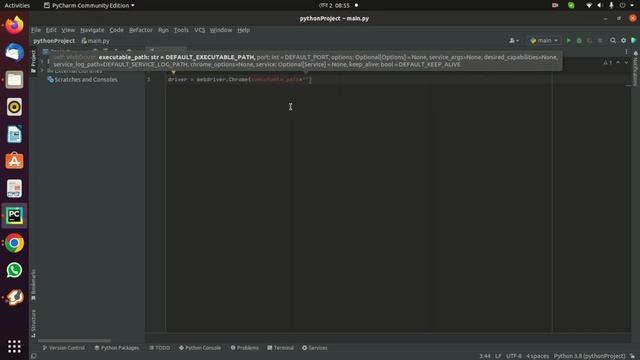
Task: Open the Navigate menu
Action: pos(92,30)
